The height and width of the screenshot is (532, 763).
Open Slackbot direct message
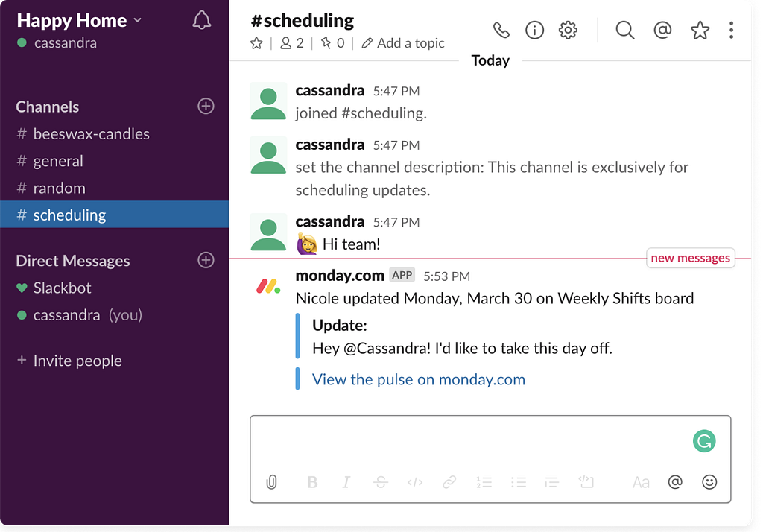pyautogui.click(x=62, y=288)
